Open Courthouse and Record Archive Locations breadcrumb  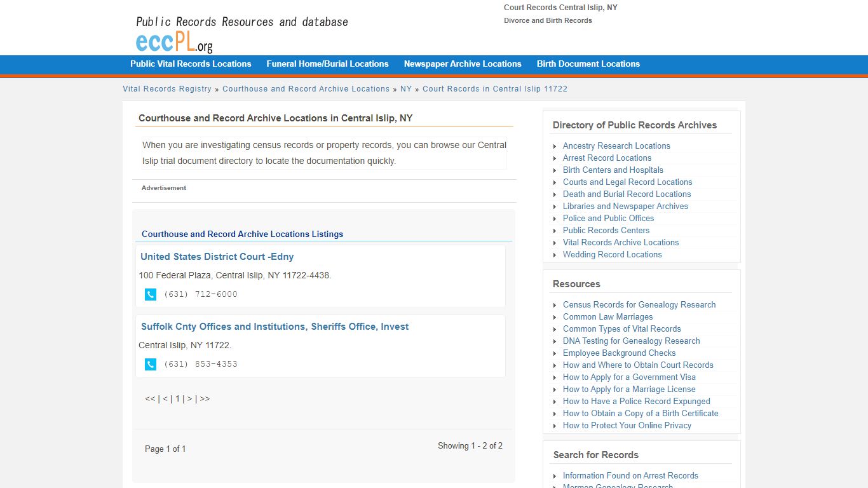306,89
